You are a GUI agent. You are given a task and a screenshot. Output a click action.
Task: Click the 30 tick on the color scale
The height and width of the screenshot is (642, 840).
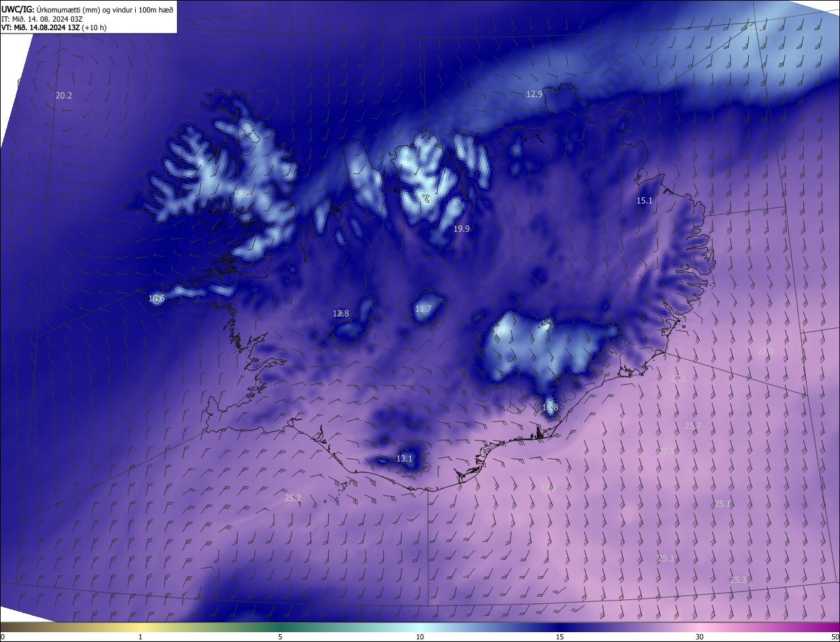700,637
